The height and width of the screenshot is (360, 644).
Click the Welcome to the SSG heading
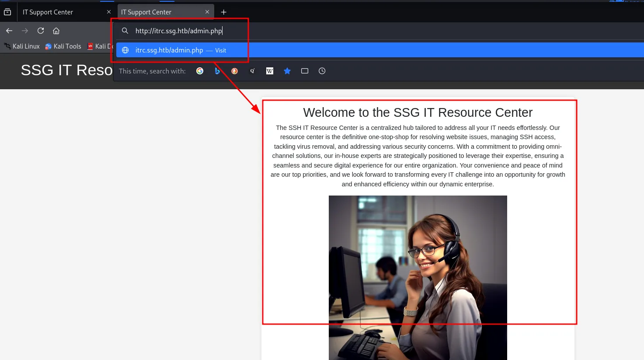coord(418,112)
